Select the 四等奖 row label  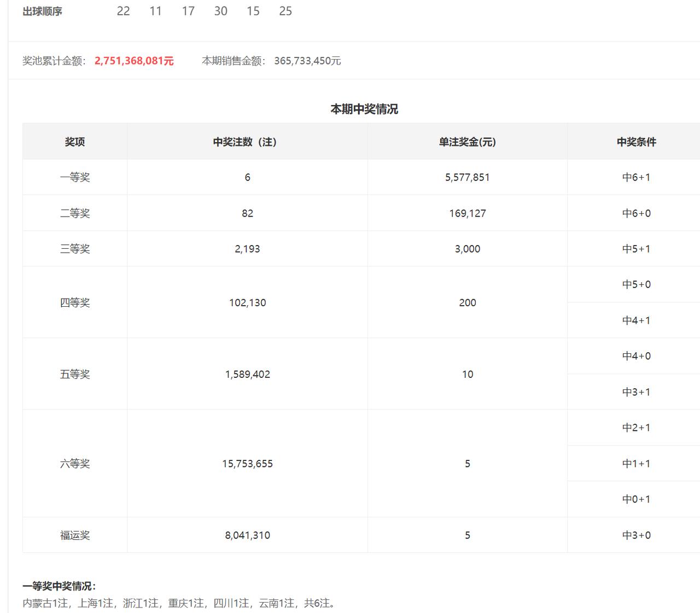click(x=75, y=302)
